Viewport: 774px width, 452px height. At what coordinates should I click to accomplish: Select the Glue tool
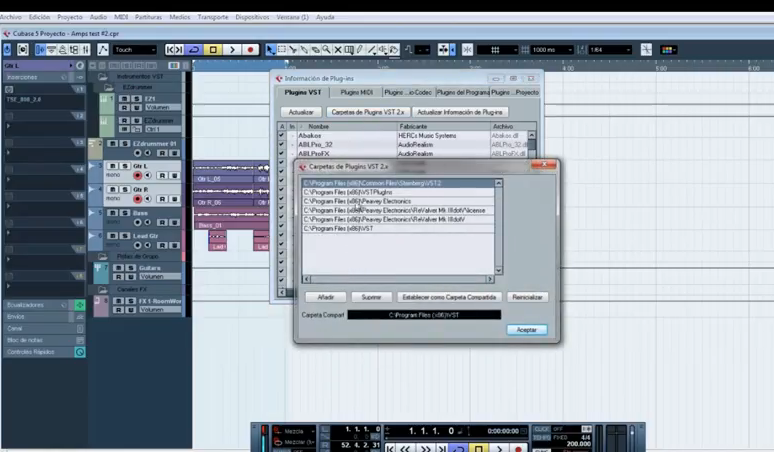(304, 50)
